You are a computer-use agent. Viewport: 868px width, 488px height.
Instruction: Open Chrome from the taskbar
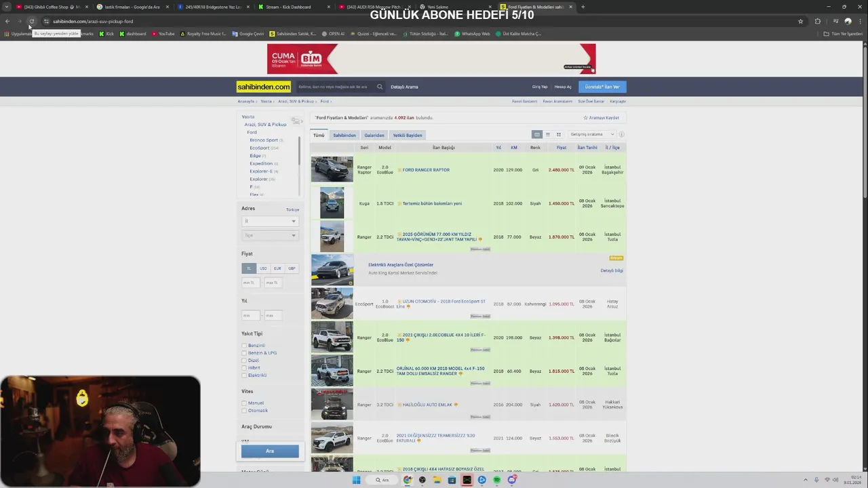coord(408,480)
